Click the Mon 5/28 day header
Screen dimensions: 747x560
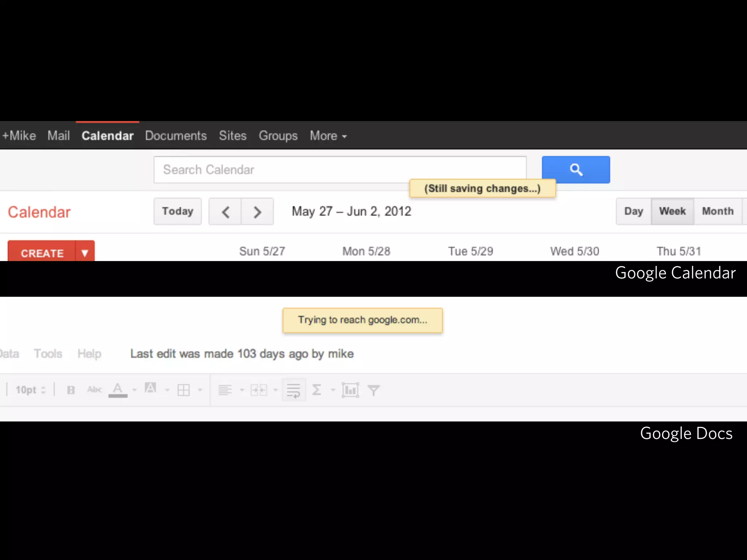coord(366,251)
